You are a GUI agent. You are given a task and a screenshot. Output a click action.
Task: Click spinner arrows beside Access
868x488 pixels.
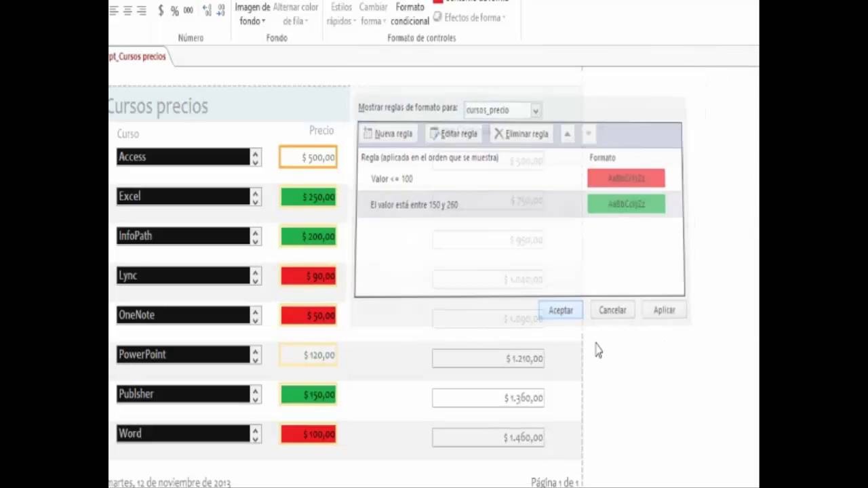coord(256,157)
